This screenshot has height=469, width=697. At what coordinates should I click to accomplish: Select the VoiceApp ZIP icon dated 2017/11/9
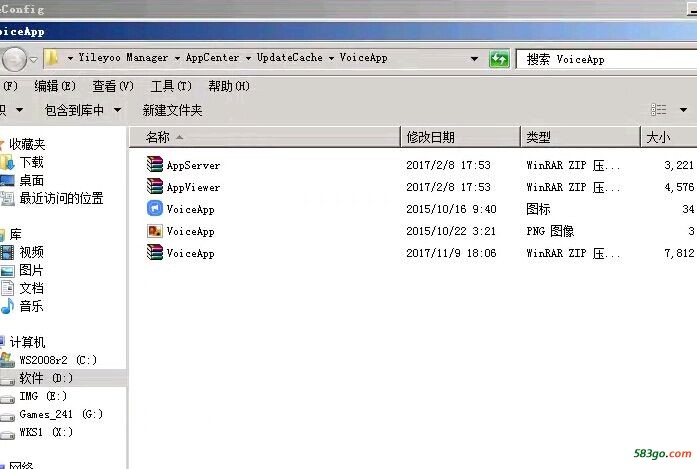click(155, 252)
